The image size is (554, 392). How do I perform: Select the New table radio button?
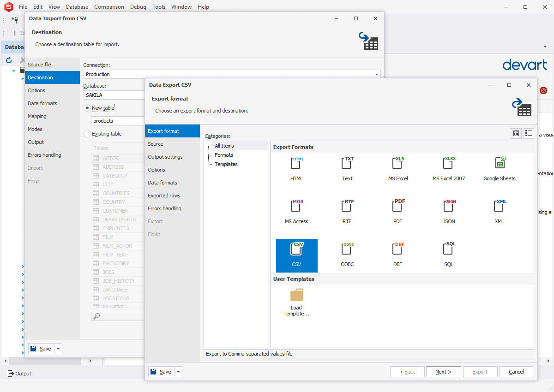(87, 108)
